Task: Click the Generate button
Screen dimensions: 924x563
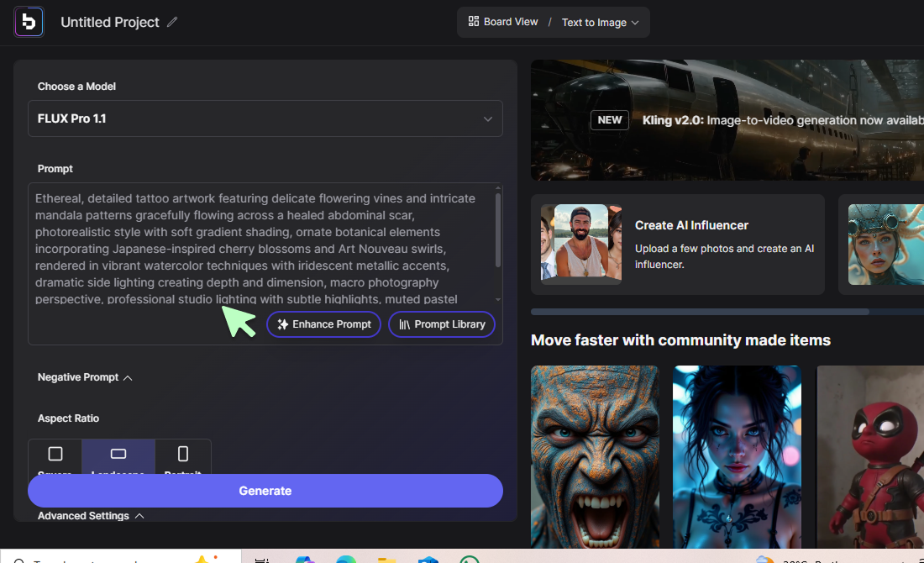Action: click(265, 491)
